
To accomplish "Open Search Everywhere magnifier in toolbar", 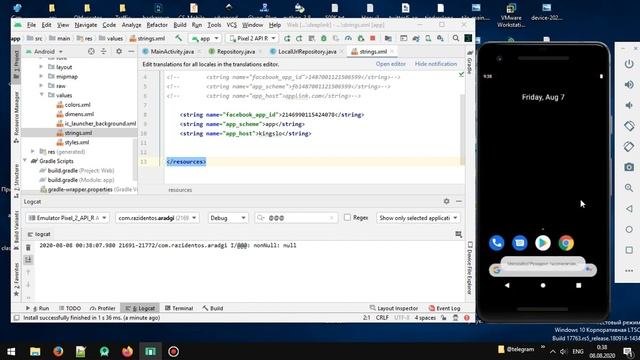I will [x=456, y=38].
